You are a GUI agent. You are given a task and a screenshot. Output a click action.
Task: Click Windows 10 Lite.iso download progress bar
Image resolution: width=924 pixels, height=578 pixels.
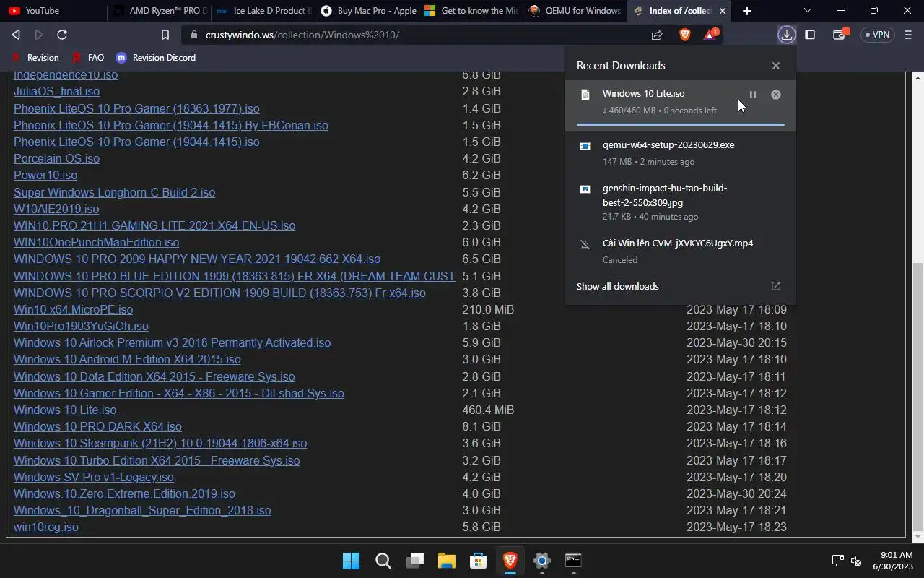[681, 124]
